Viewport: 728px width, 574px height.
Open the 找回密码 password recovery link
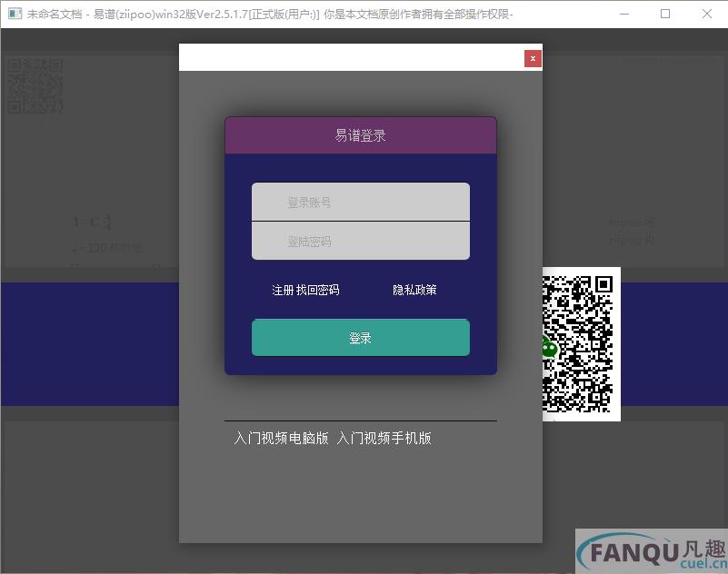point(318,290)
